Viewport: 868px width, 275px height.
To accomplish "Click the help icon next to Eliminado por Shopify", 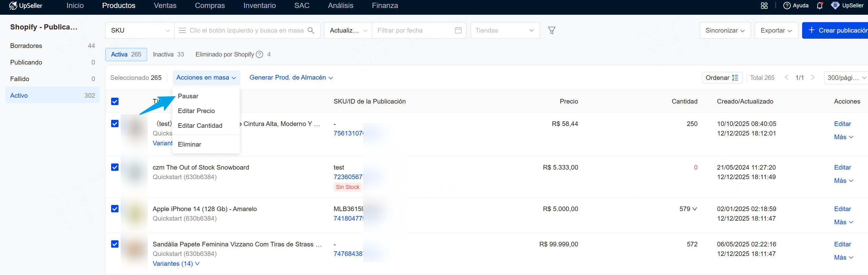I will coord(259,54).
